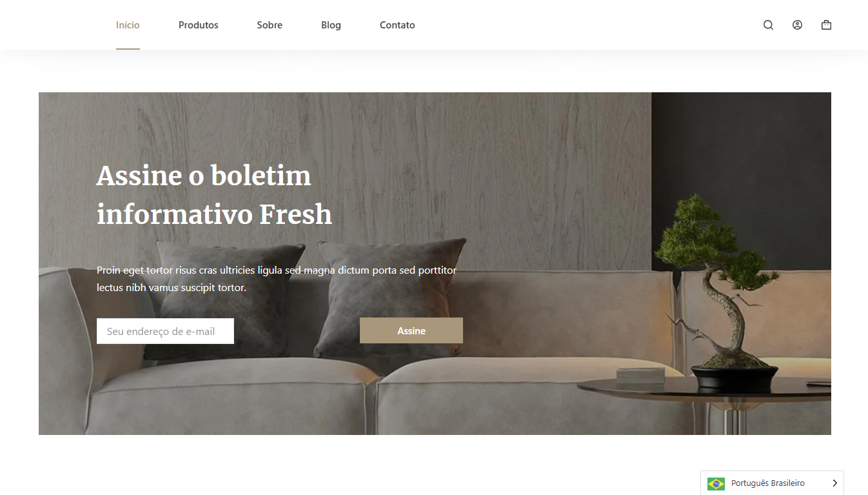Visit the Blog navigation link
The image size is (868, 495).
click(331, 25)
